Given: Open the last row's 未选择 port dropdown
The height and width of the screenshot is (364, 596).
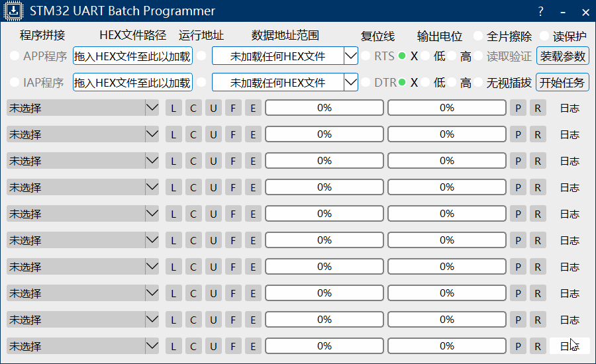Looking at the screenshot, I should pyautogui.click(x=83, y=346).
